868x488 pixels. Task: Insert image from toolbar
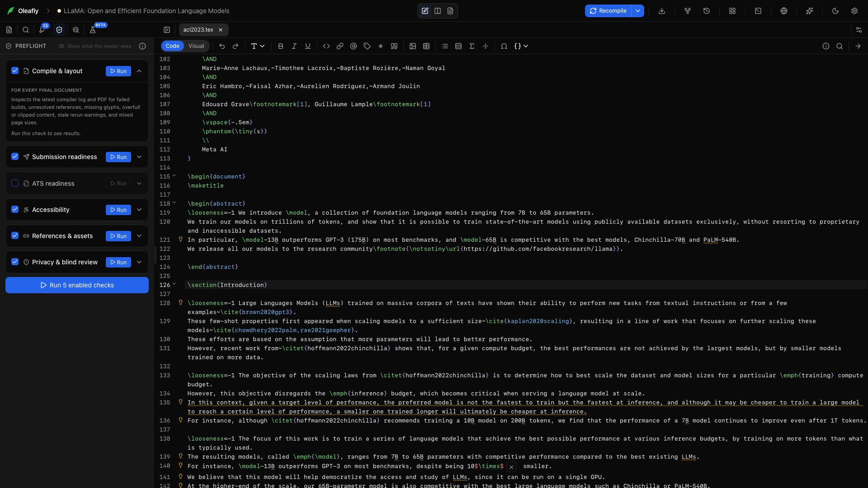click(413, 46)
